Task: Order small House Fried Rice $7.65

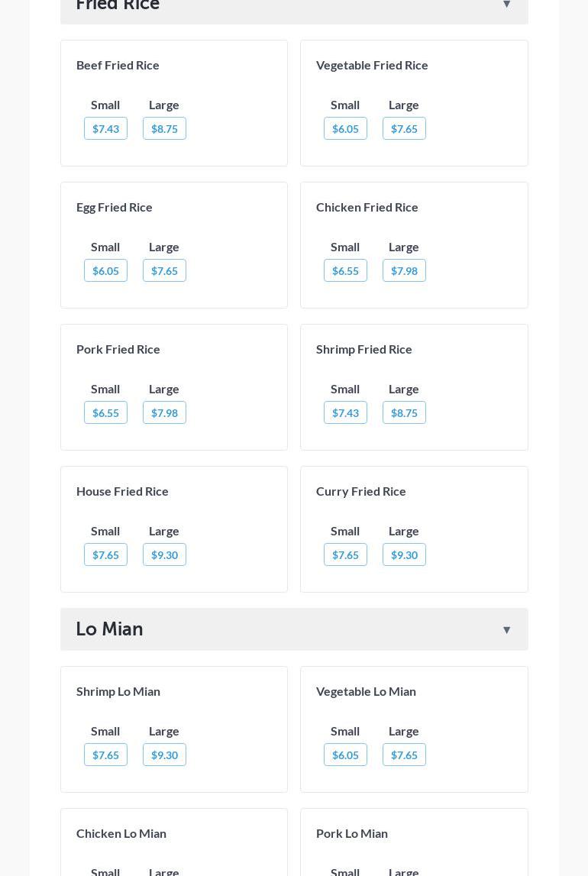Action: (x=105, y=554)
